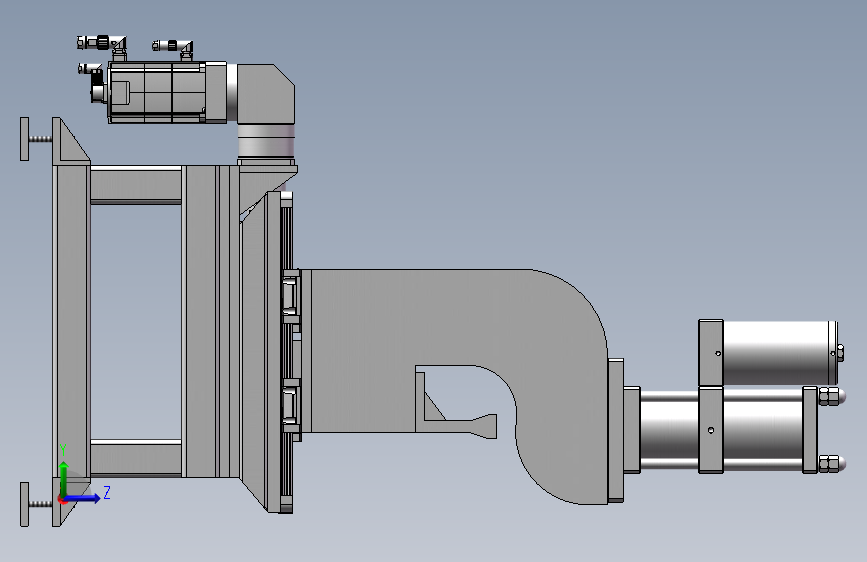Pick the lower horizontal beam of the left frame
The width and height of the screenshot is (867, 562).
[x=136, y=457]
